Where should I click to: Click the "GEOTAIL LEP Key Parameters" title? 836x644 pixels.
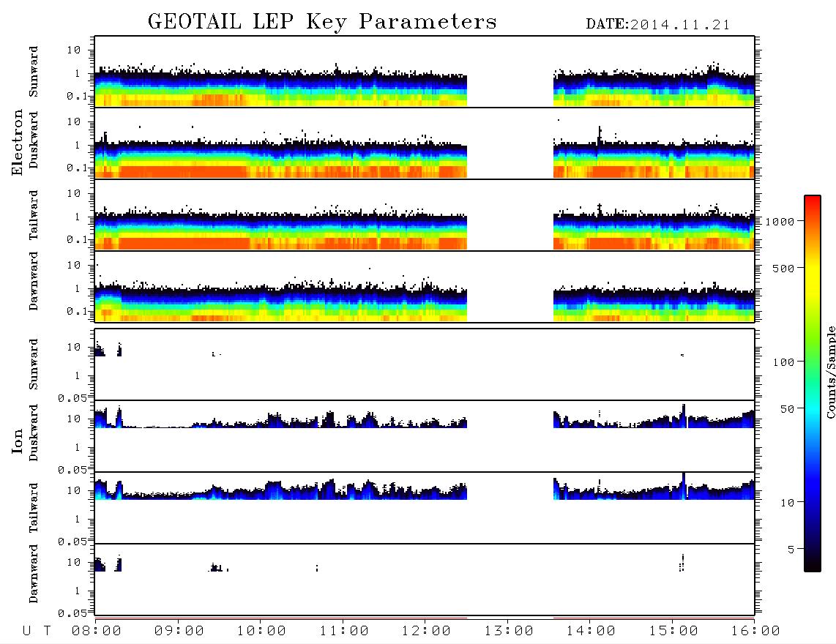click(x=322, y=22)
